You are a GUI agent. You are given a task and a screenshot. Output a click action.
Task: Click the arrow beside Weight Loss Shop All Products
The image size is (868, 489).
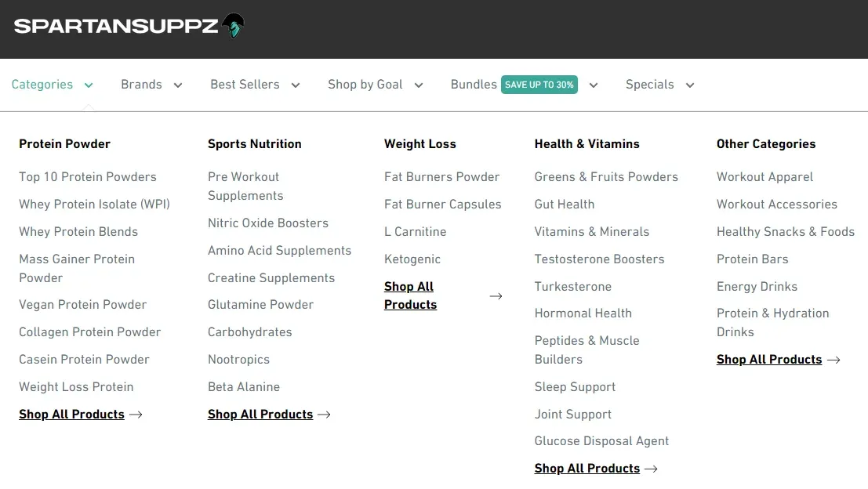496,296
